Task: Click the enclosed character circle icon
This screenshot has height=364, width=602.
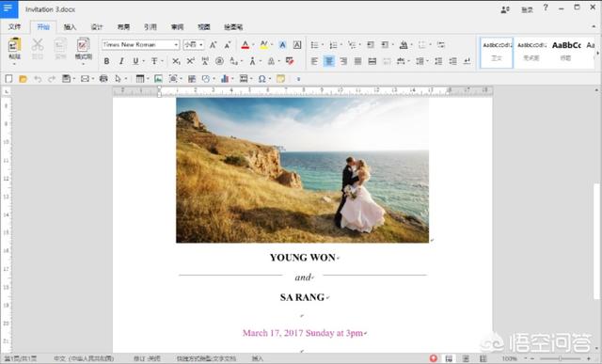Action: click(x=219, y=61)
